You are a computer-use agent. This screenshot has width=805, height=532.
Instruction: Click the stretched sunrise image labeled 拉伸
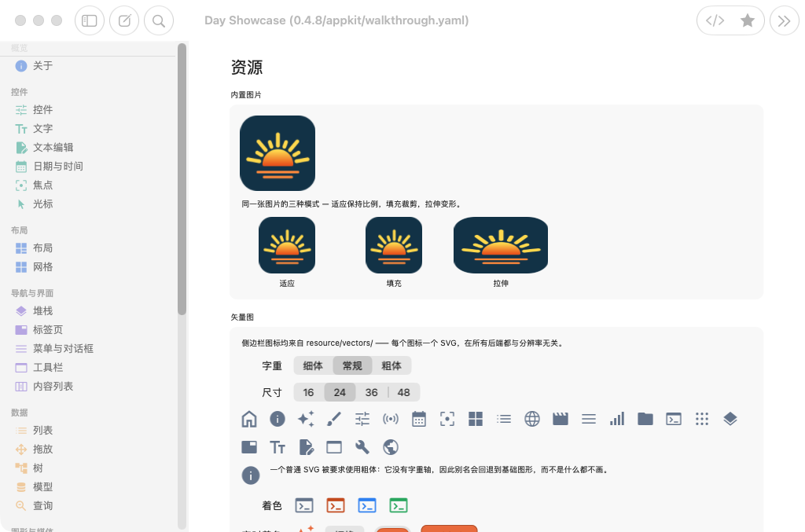pos(501,245)
